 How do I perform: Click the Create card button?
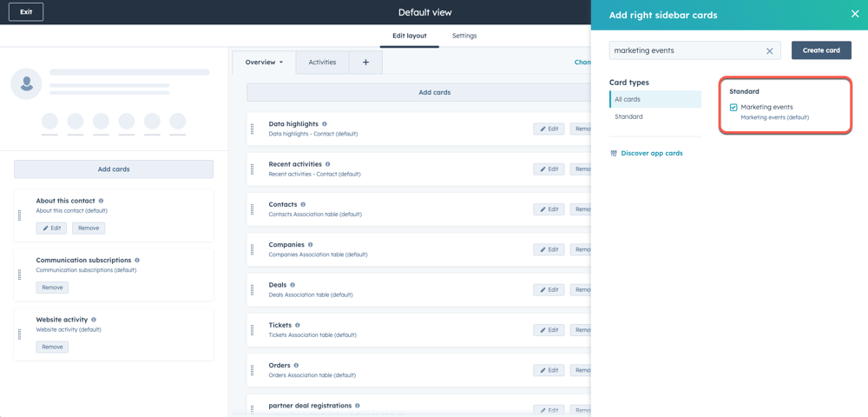(820, 50)
